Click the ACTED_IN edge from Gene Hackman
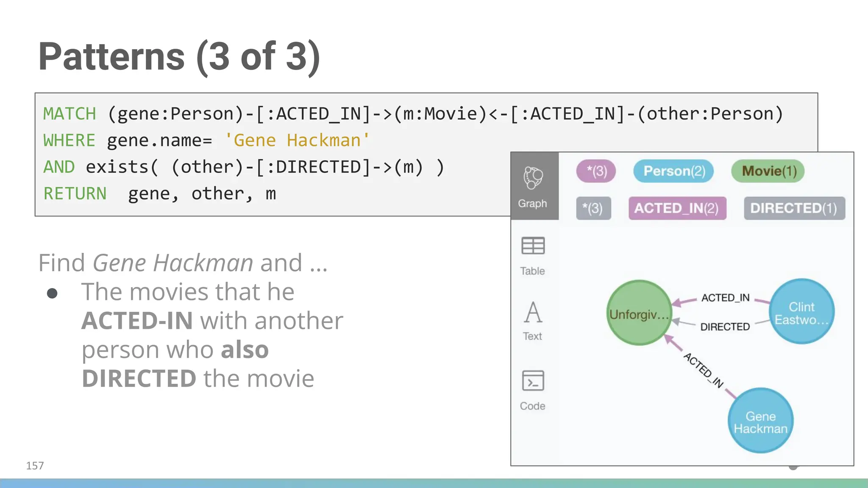Screen dimensions: 868x488 pos(704,370)
